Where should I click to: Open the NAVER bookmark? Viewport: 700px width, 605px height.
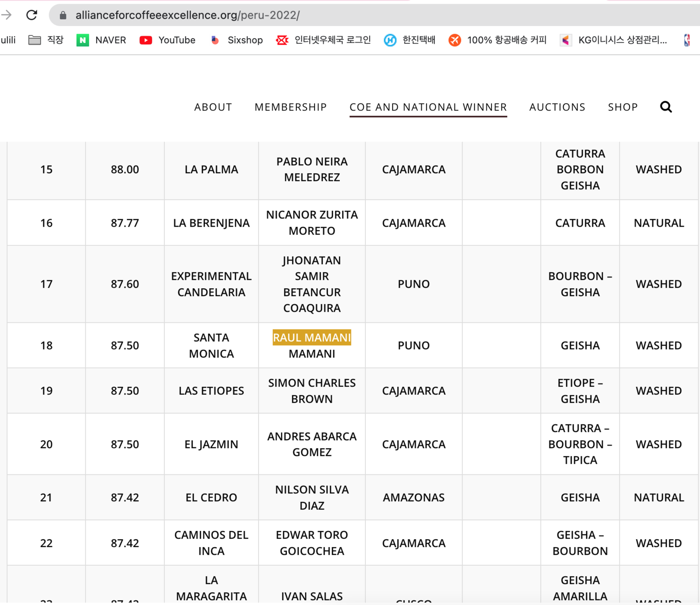tap(101, 40)
